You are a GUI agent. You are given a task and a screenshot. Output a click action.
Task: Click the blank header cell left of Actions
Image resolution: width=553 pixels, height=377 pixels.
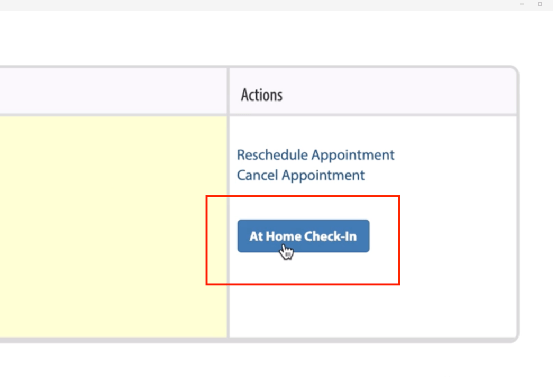pyautogui.click(x=113, y=91)
